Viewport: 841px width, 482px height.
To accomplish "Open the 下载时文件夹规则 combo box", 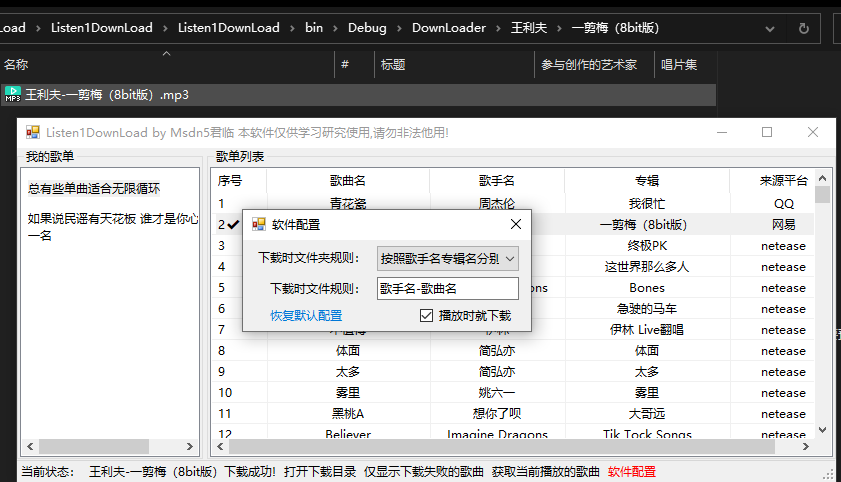I will click(x=447, y=258).
